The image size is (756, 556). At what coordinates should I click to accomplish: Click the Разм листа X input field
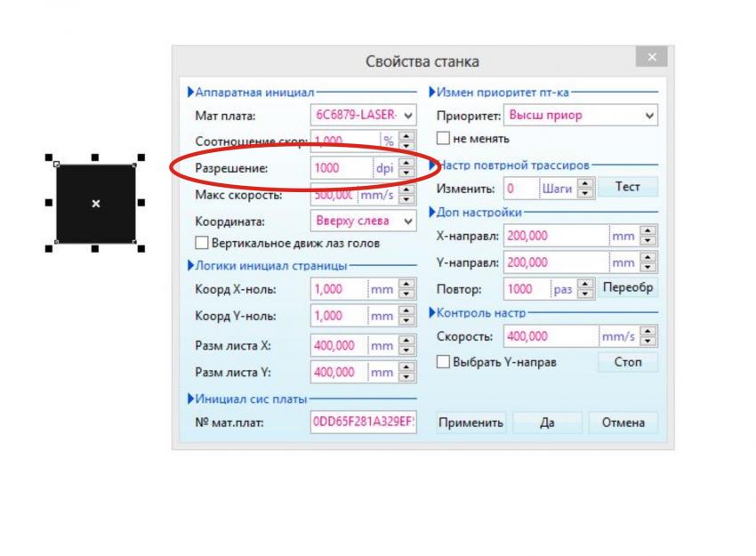[338, 345]
